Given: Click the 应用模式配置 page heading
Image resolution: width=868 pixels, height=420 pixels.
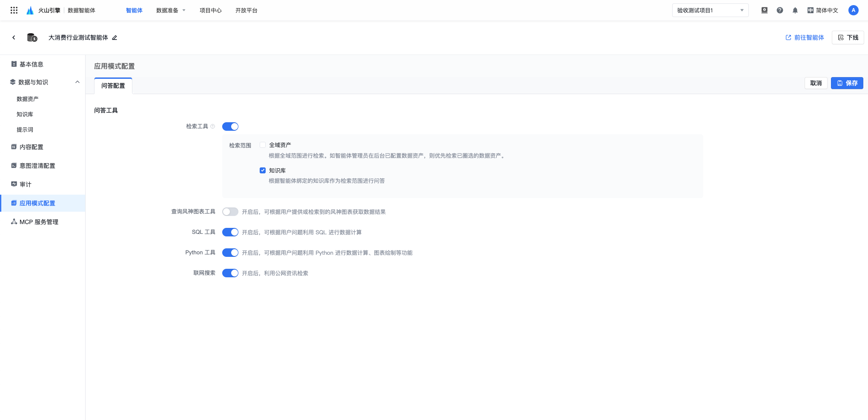Looking at the screenshot, I should [115, 66].
